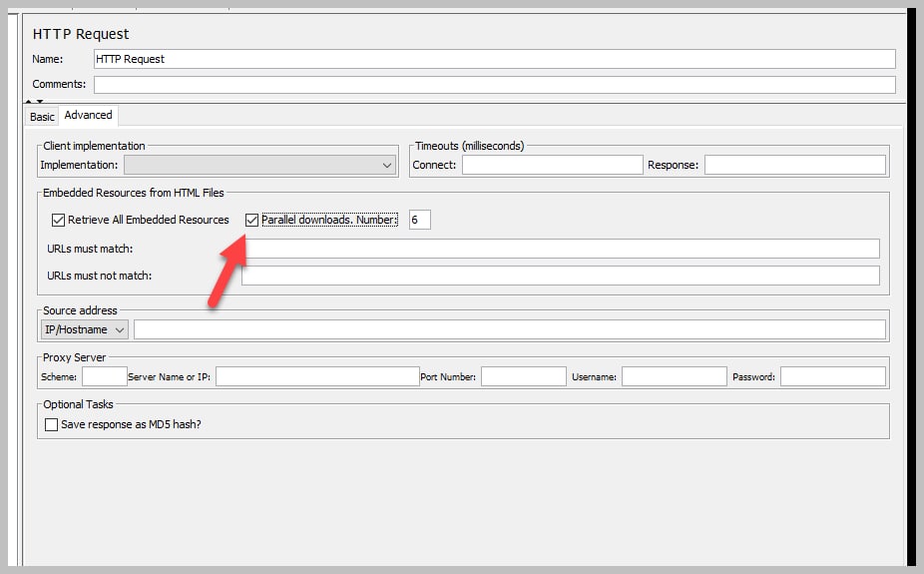
Task: Click the parallel downloads number field
Action: pos(419,220)
